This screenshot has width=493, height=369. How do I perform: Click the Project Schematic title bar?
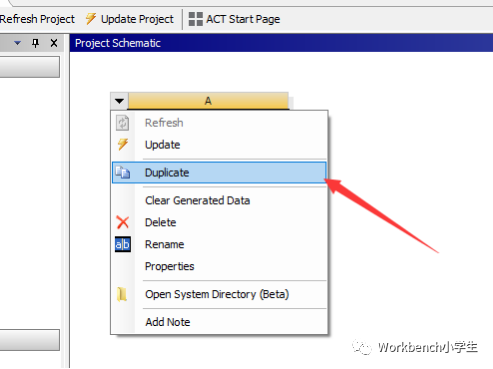[x=281, y=43]
